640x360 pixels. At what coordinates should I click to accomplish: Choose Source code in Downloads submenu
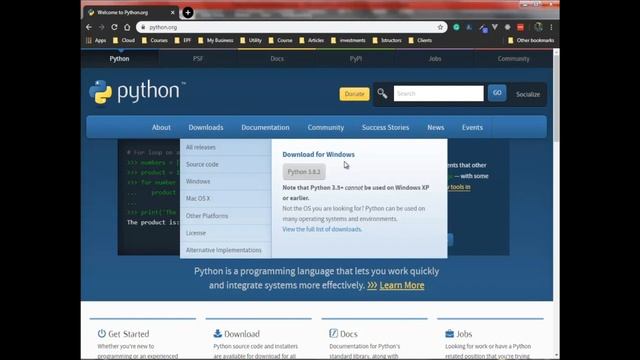tap(226, 164)
